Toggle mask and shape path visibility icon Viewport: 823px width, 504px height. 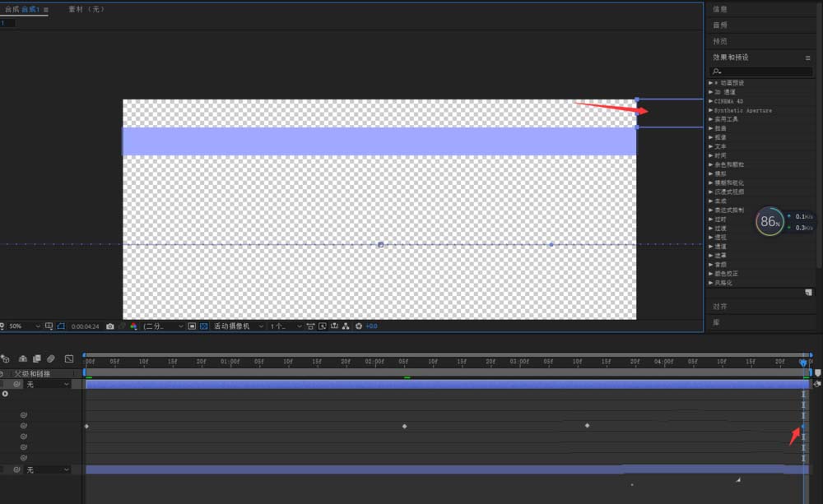[61, 326]
